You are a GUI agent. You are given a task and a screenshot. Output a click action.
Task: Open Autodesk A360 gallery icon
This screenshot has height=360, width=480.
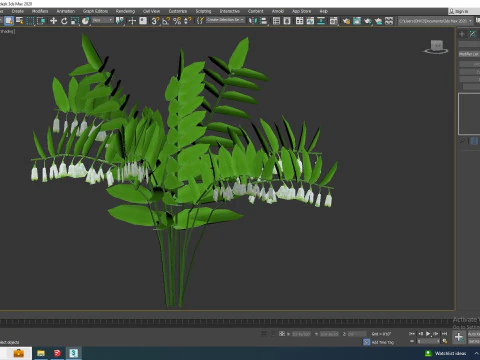[x=389, y=21]
